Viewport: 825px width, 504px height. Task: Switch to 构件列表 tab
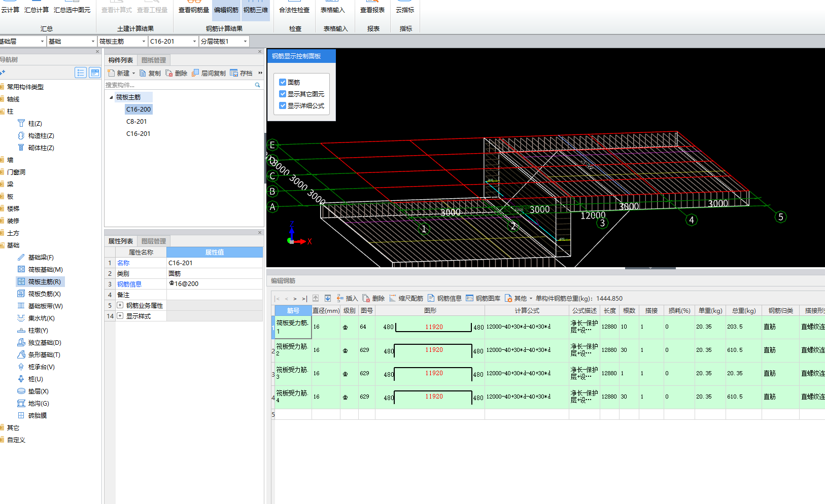(x=121, y=60)
